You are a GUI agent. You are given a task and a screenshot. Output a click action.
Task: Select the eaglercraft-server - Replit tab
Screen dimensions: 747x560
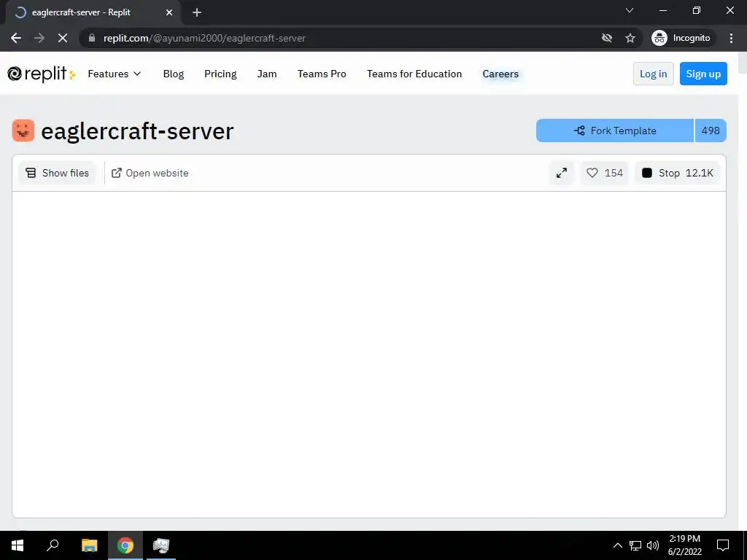(93, 12)
